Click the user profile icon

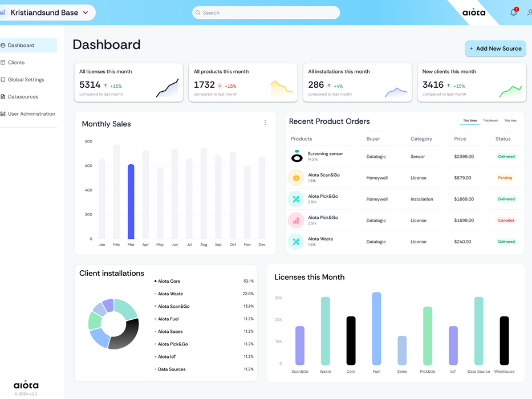tap(529, 13)
